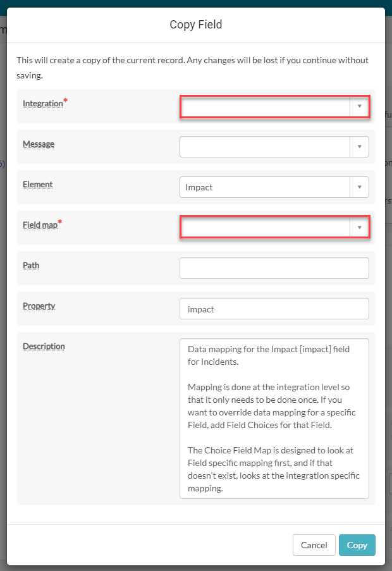Image resolution: width=392 pixels, height=571 pixels.
Task: Focus the empty Path input field
Action: pos(274,268)
